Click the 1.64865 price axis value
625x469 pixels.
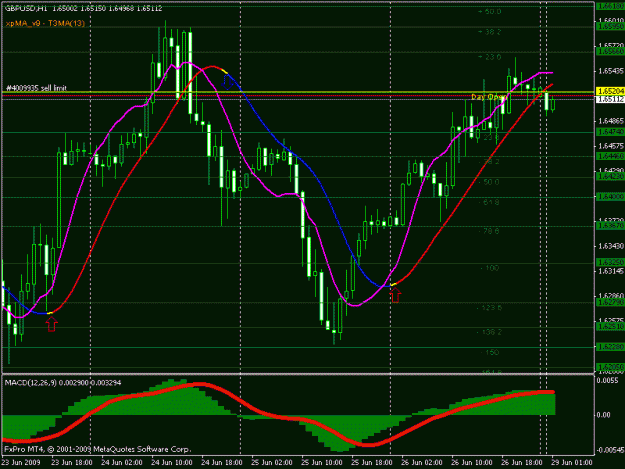click(611, 121)
